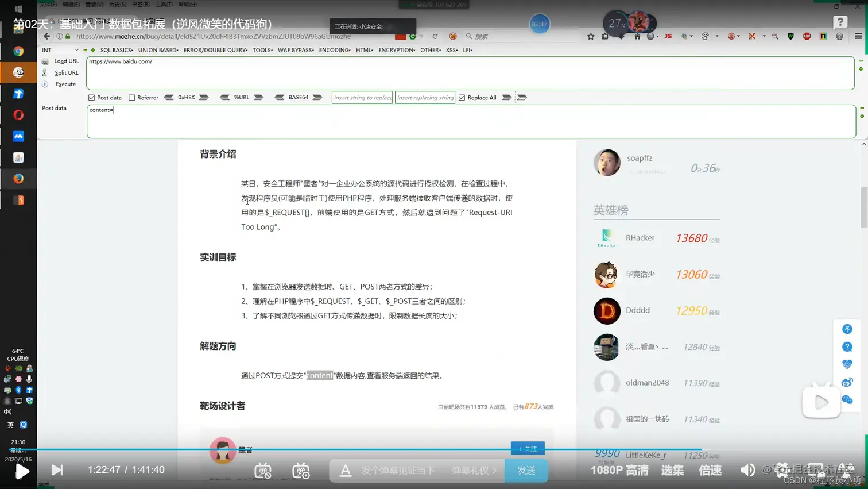Click the WeChat share icon
The height and width of the screenshot is (489, 868).
(847, 400)
